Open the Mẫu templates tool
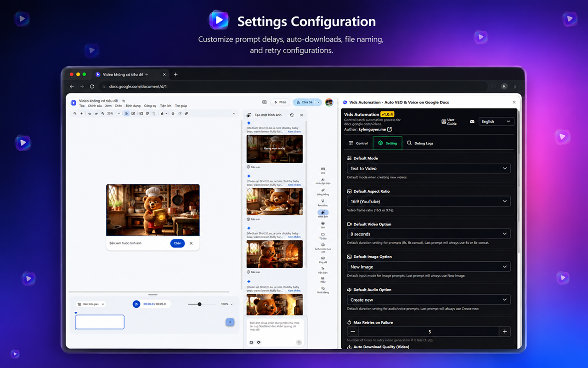The width and height of the screenshot is (588, 368). pyautogui.click(x=323, y=280)
